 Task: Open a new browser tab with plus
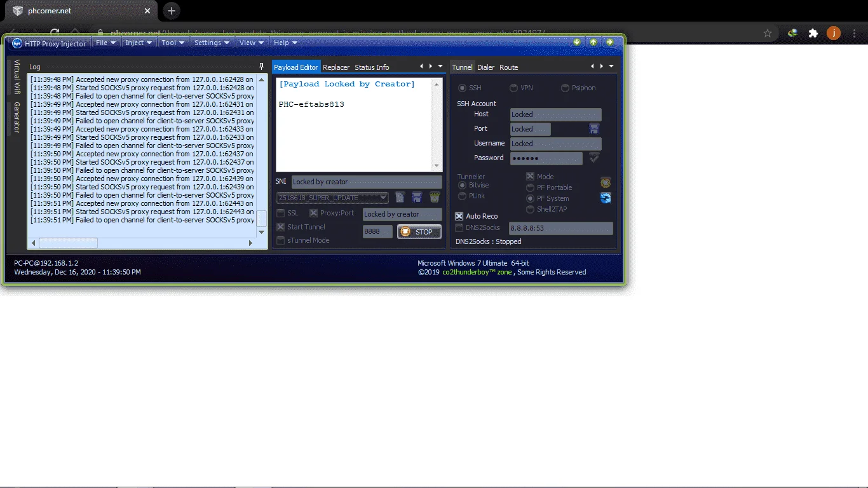pos(171,11)
